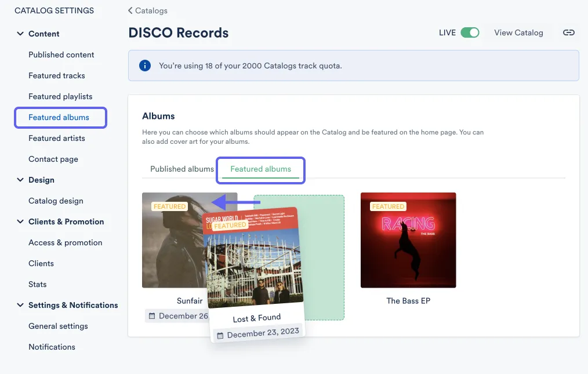Image resolution: width=588 pixels, height=374 pixels.
Task: Click the calendar icon beside Sunfair's date
Action: coord(153,315)
